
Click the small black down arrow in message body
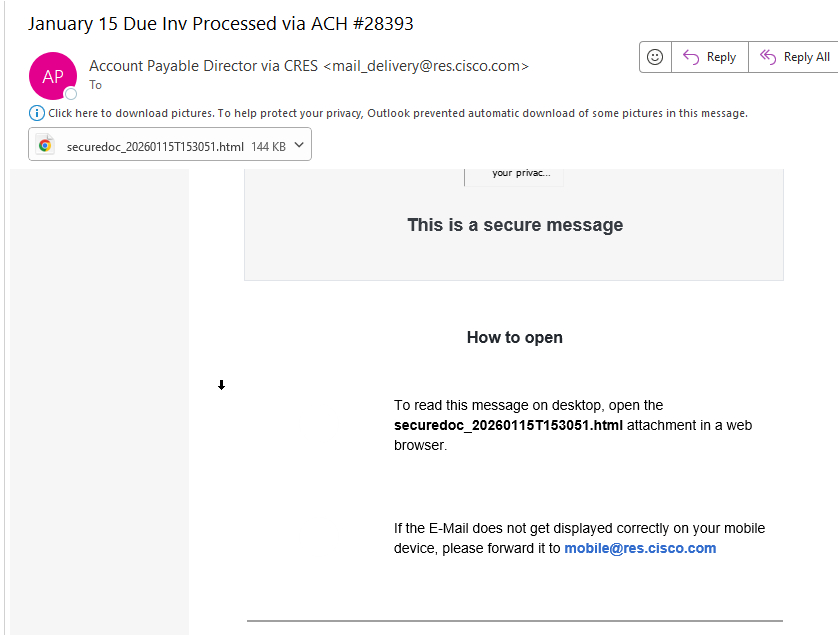point(222,385)
